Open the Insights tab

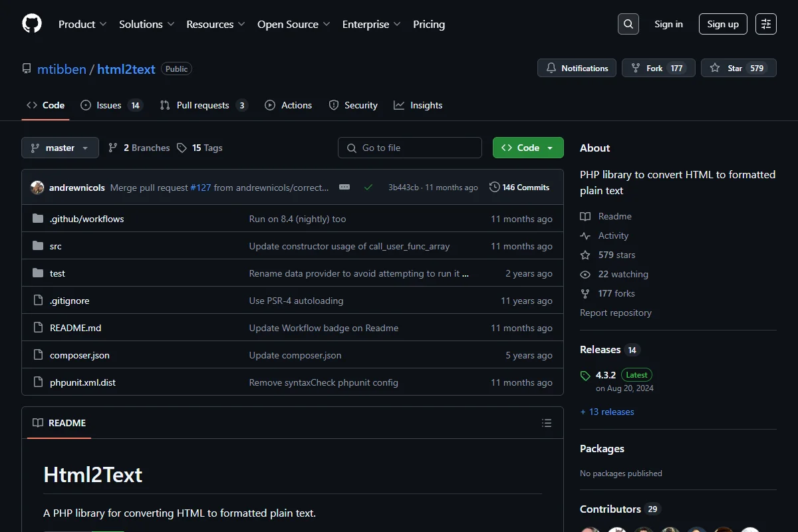coord(418,105)
